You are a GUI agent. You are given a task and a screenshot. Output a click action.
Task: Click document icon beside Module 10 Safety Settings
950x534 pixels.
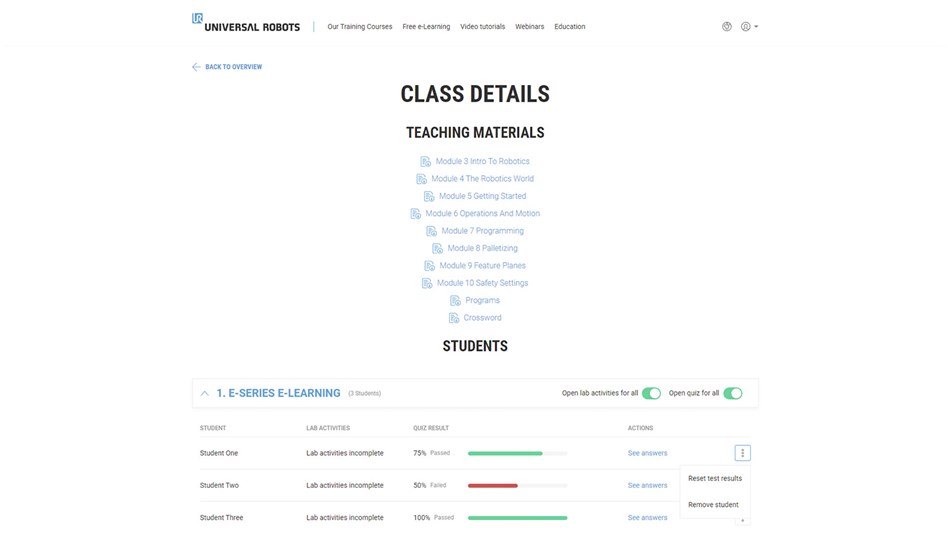427,283
